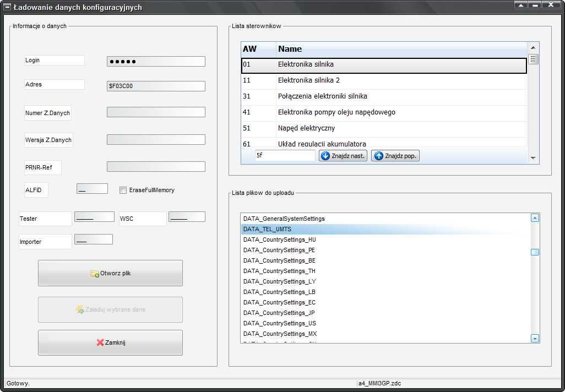
Task: Click the red X icon on Zamknij
Action: [100, 342]
